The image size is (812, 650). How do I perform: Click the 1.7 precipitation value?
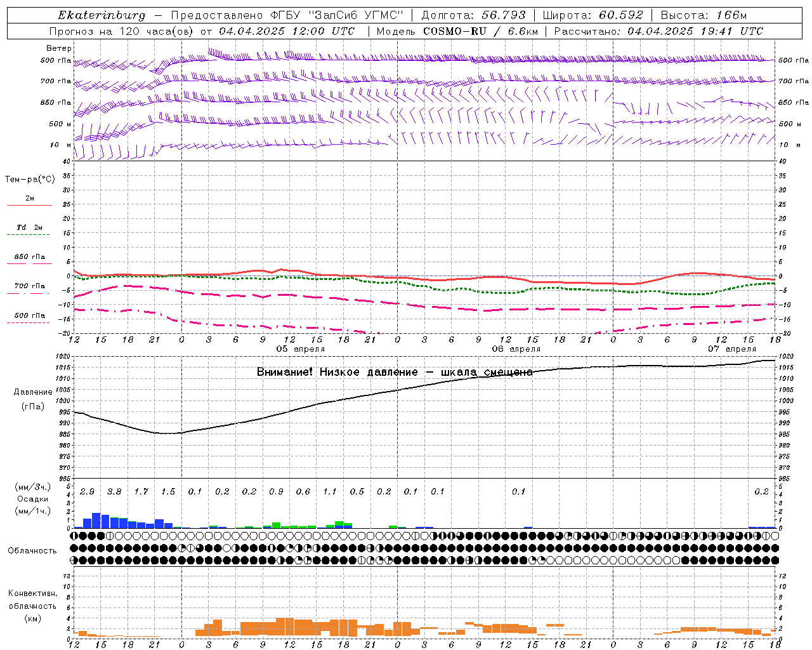pyautogui.click(x=141, y=492)
